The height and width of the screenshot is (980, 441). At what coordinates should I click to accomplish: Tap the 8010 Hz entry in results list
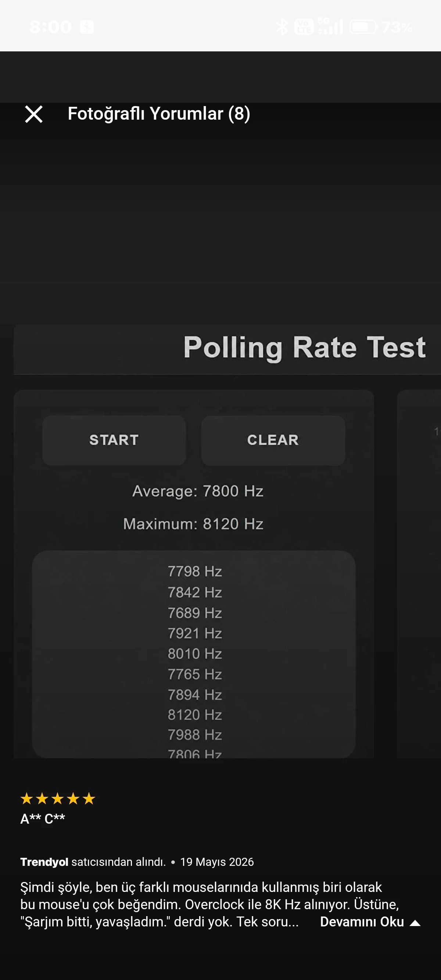point(195,654)
